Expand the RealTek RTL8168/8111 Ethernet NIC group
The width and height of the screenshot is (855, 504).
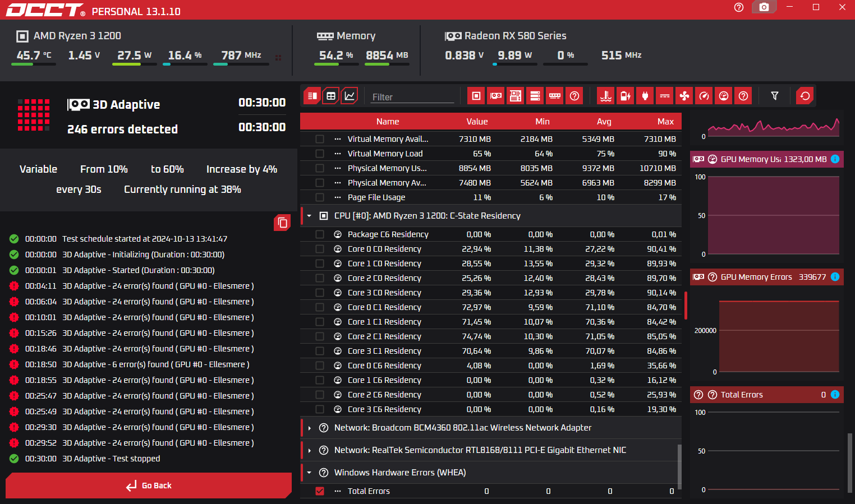pyautogui.click(x=309, y=450)
